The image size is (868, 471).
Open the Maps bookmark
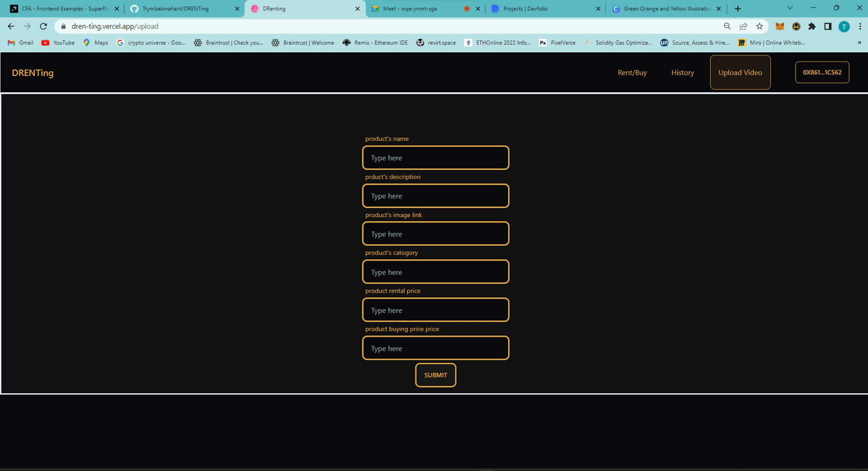pyautogui.click(x=96, y=43)
